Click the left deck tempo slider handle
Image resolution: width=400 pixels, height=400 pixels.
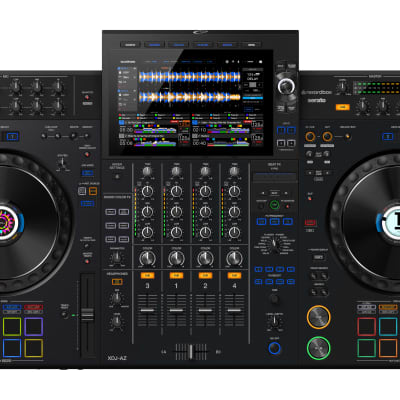[x=87, y=314]
